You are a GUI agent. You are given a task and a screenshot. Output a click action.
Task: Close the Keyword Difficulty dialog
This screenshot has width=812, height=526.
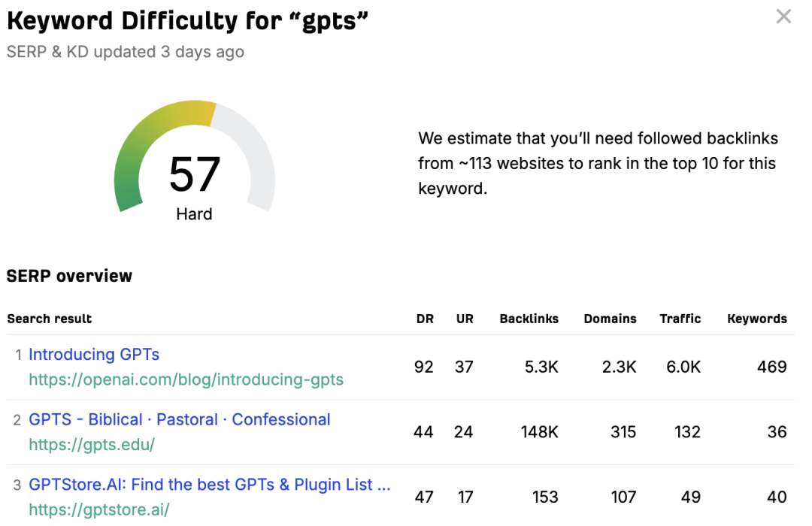(x=783, y=17)
